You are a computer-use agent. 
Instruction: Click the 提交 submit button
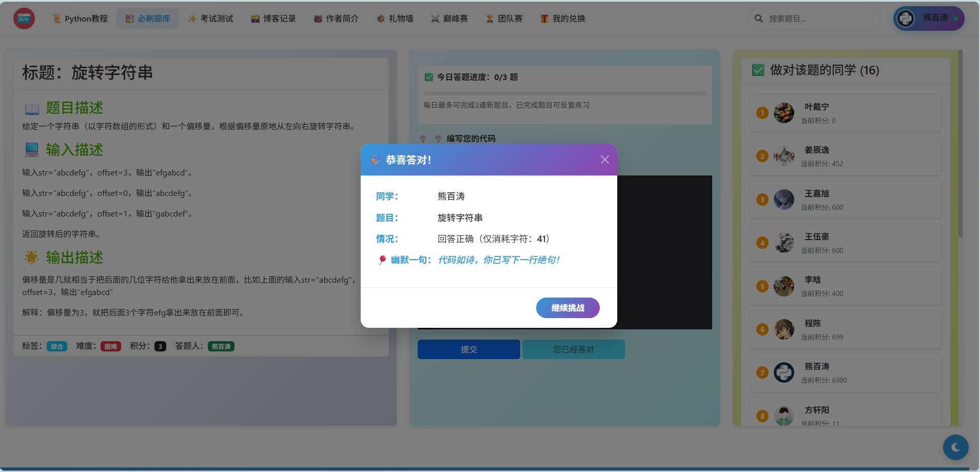[x=468, y=349]
